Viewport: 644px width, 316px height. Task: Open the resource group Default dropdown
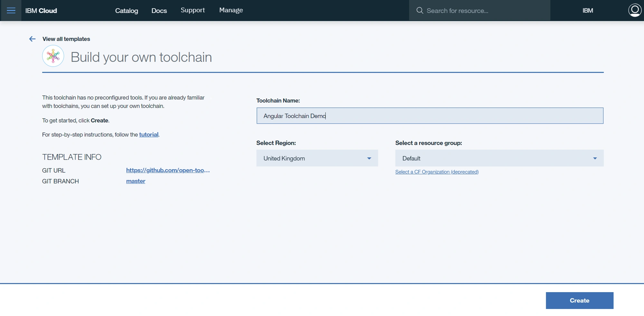499,158
